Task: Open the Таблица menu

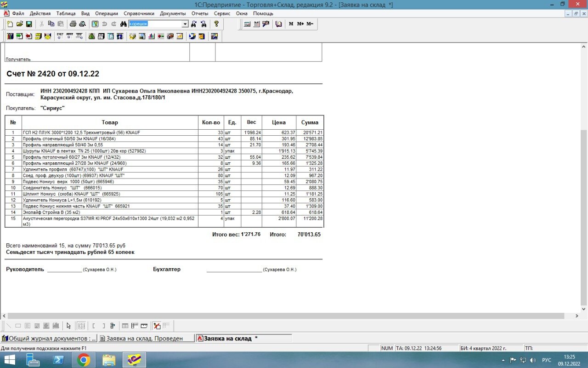Action: coord(66,13)
